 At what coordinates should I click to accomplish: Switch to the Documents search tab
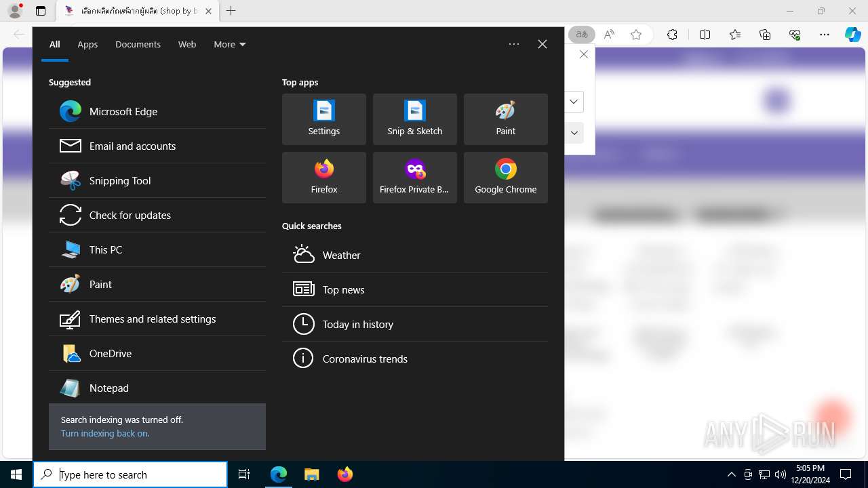138,44
